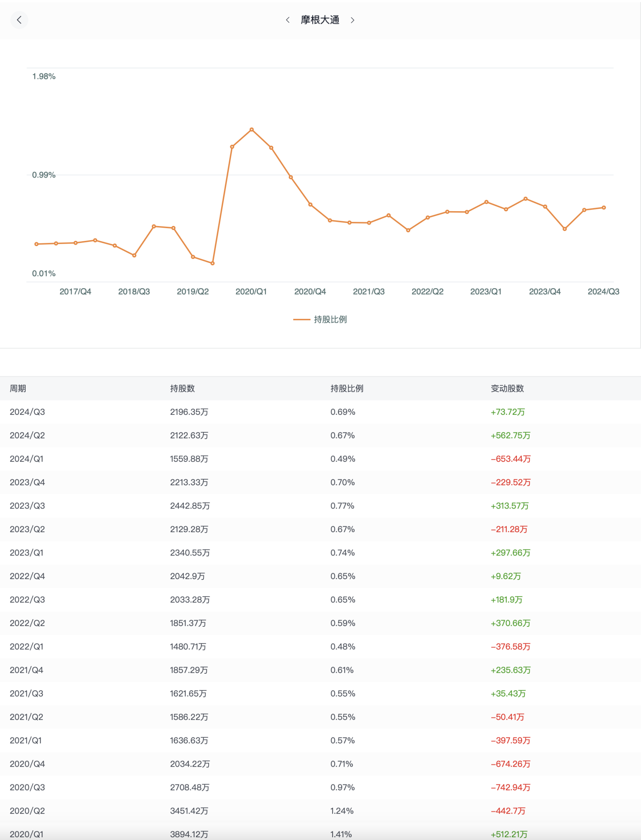This screenshot has width=641, height=840.
Task: Click the 2019/Q2 x-axis label
Action: pyautogui.click(x=193, y=291)
